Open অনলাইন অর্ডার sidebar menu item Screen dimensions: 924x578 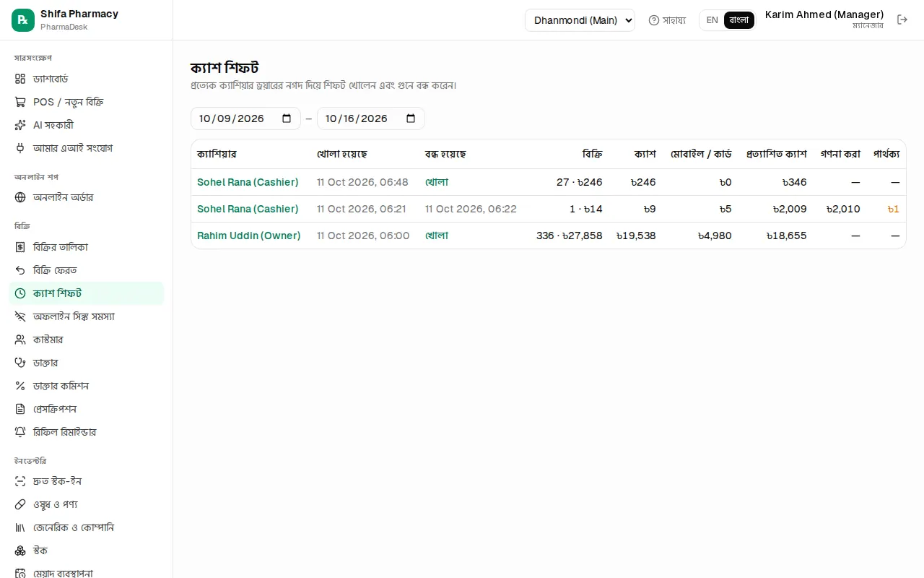point(87,197)
